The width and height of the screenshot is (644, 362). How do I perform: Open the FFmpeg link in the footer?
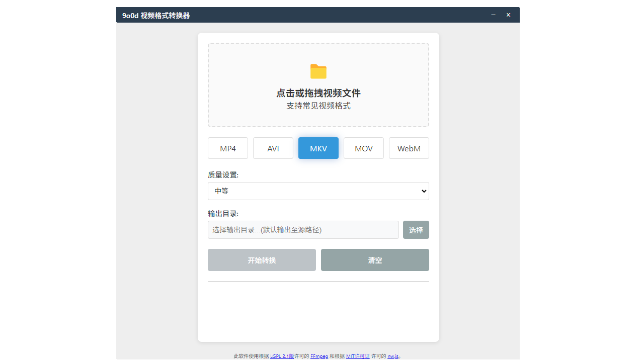[319, 356]
